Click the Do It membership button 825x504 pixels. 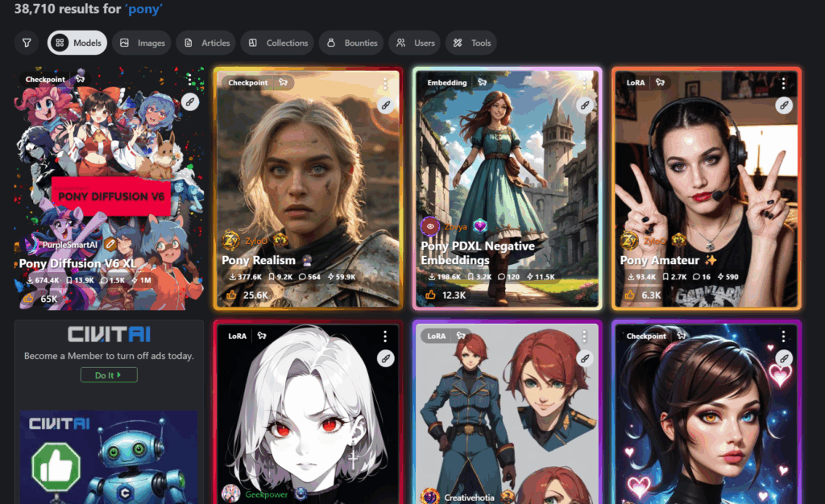[x=109, y=374]
